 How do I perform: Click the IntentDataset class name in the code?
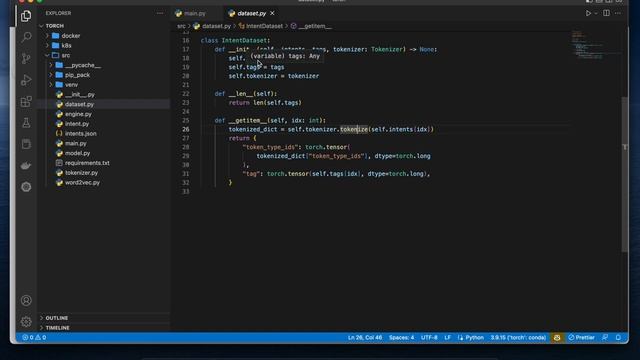[x=244, y=40]
